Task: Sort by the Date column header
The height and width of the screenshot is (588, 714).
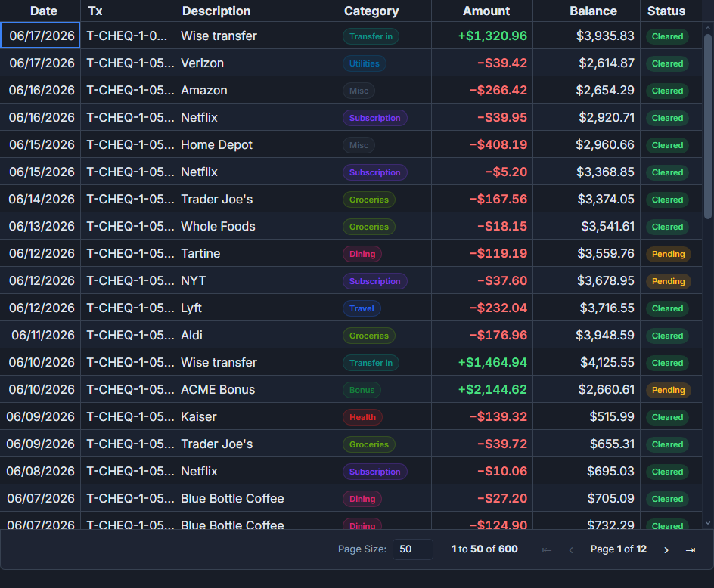Action: point(44,11)
